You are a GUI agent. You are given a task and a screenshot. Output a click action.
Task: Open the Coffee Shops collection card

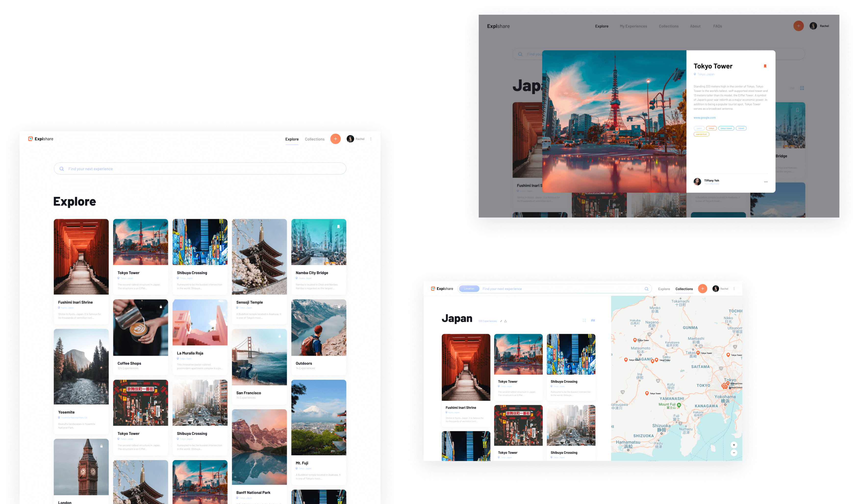pos(140,337)
